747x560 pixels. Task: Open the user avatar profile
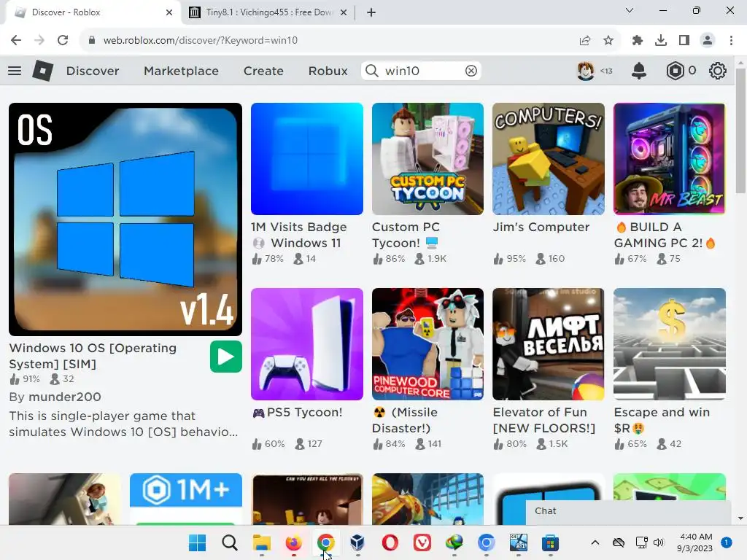point(586,71)
